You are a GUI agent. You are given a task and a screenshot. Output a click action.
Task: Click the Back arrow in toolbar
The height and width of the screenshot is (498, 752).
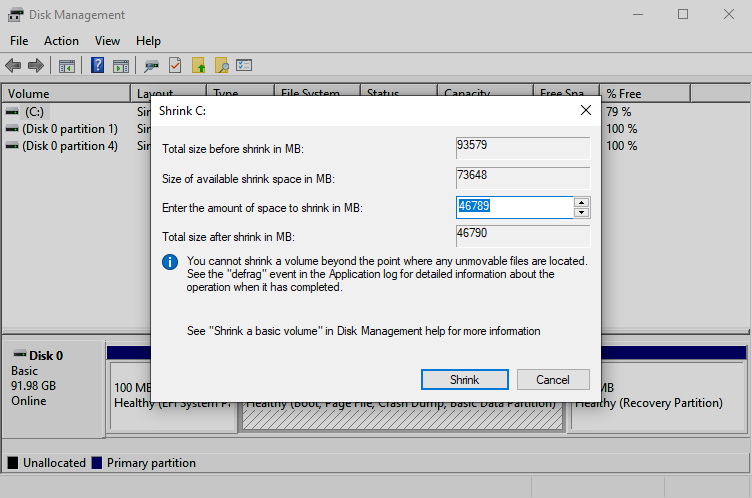point(13,66)
